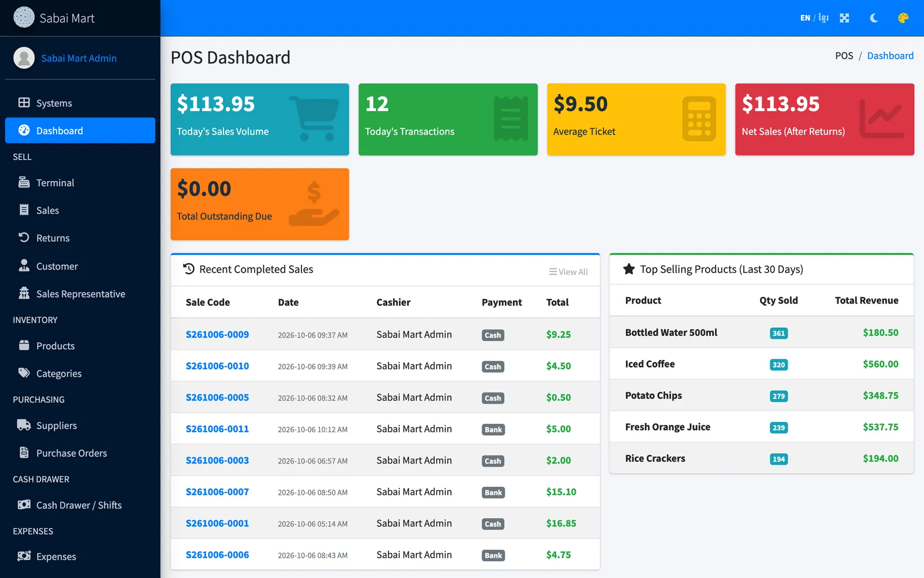Click the Sales receipt icon in sidebar

(24, 210)
